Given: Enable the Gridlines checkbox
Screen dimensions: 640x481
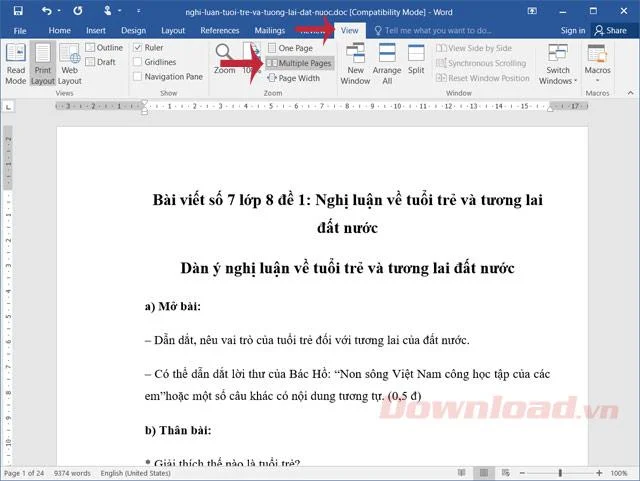Looking at the screenshot, I should [138, 62].
